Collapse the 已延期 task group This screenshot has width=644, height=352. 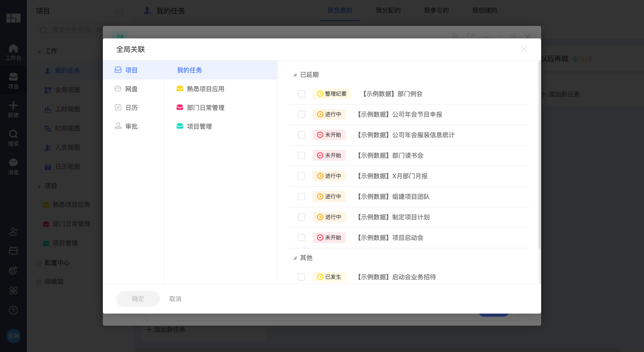[295, 75]
